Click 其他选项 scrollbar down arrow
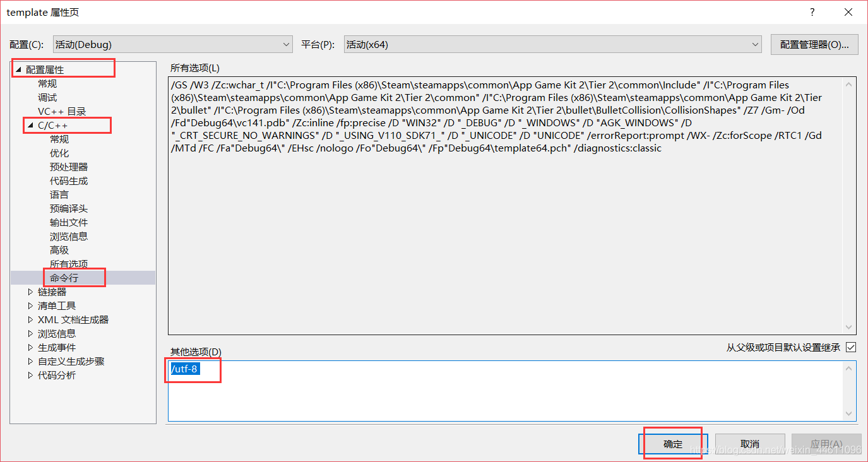The height and width of the screenshot is (462, 868). tap(850, 414)
